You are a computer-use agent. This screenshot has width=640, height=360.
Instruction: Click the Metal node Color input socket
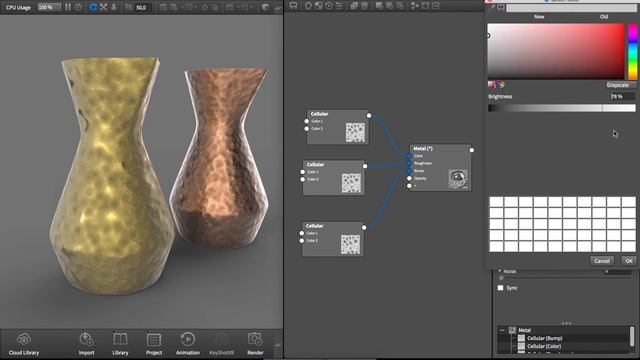click(409, 156)
